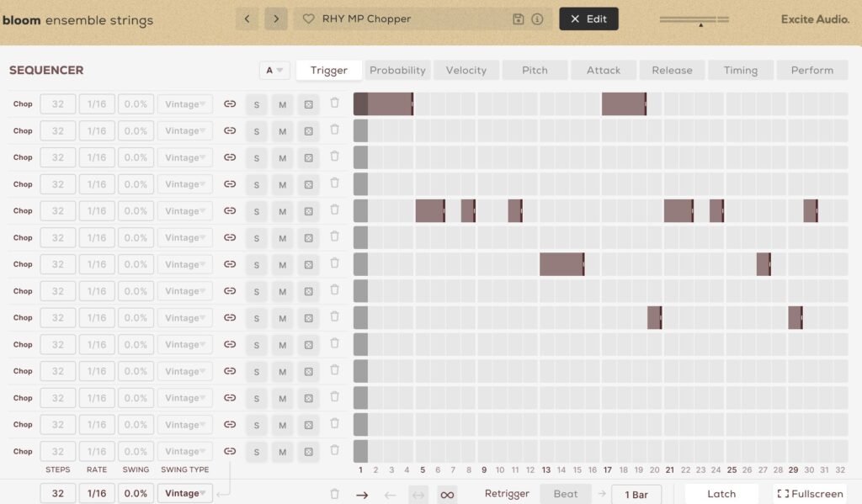This screenshot has width=862, height=504.
Task: Click the link icon on the first Chop row
Action: [230, 104]
